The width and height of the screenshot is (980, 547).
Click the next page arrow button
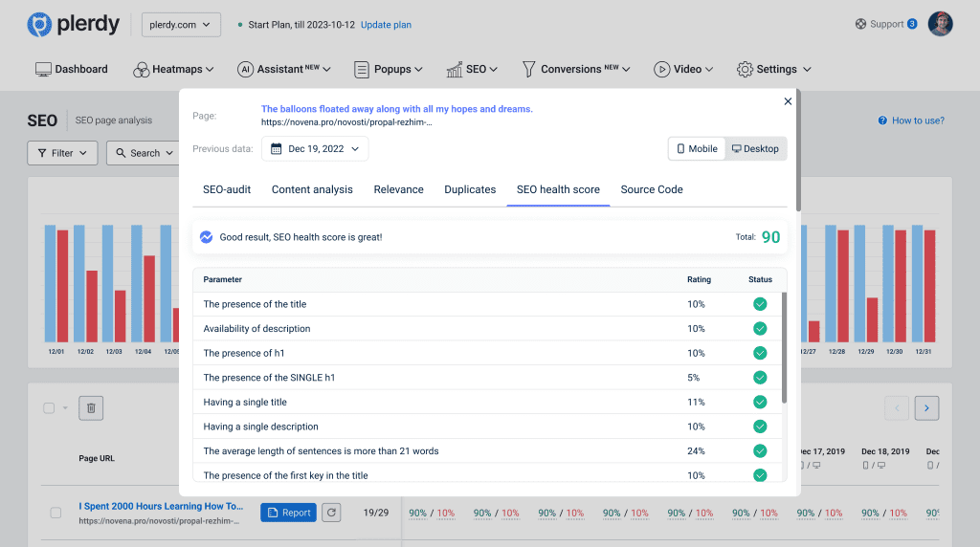tap(926, 408)
